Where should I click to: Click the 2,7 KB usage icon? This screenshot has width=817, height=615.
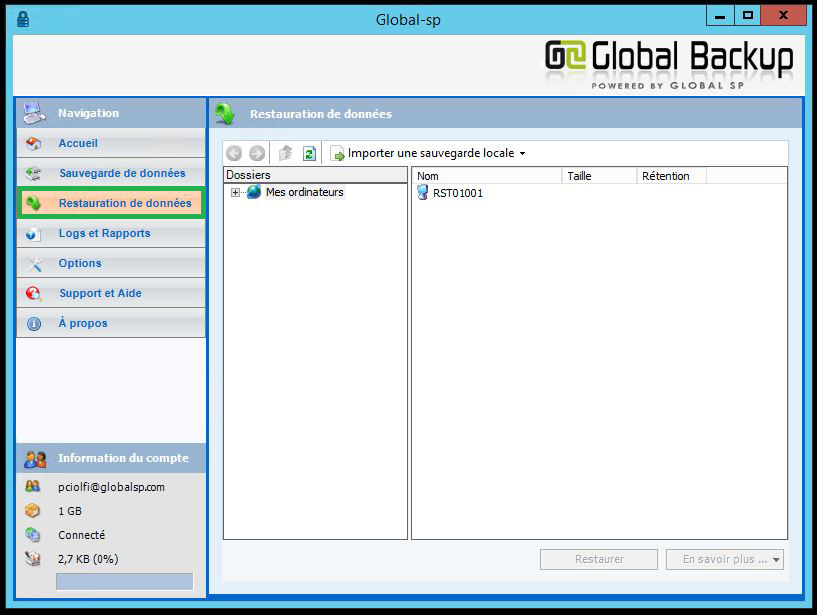[32, 559]
